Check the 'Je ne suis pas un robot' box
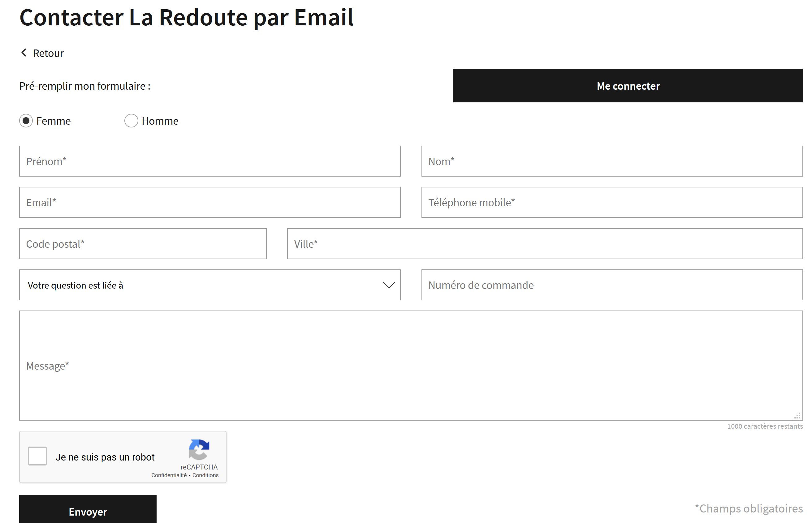 coord(37,456)
